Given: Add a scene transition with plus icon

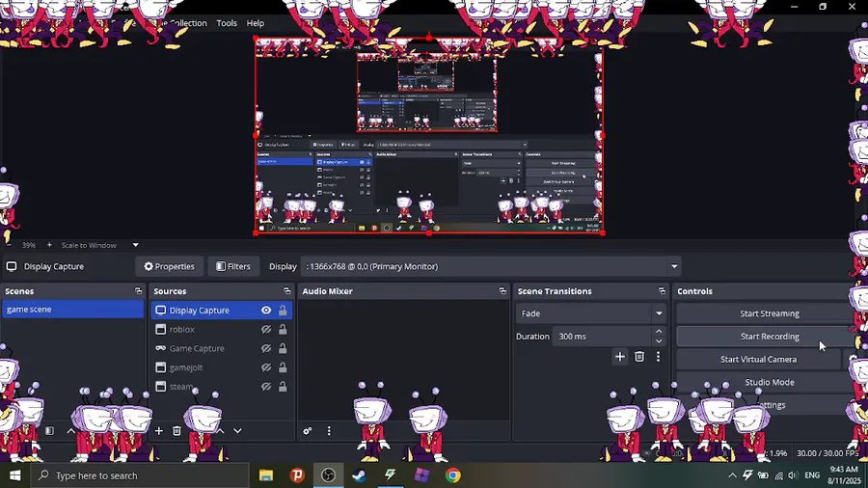Looking at the screenshot, I should click(620, 357).
